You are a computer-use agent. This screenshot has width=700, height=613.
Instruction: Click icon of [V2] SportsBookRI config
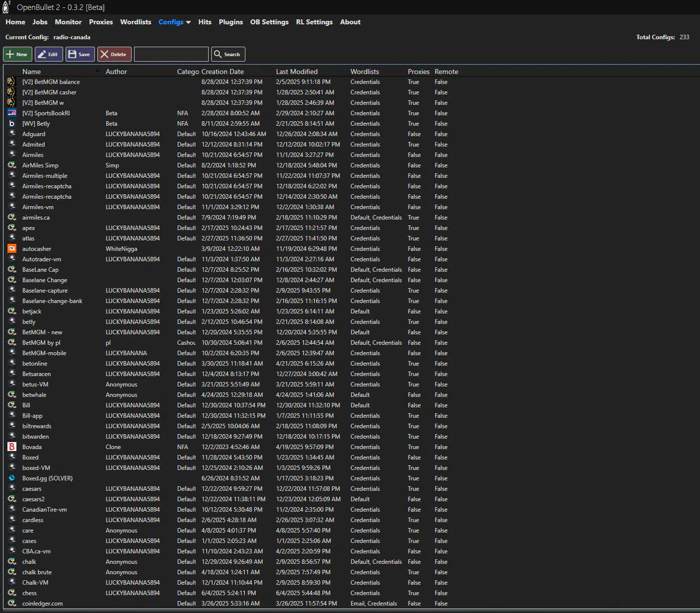12,113
